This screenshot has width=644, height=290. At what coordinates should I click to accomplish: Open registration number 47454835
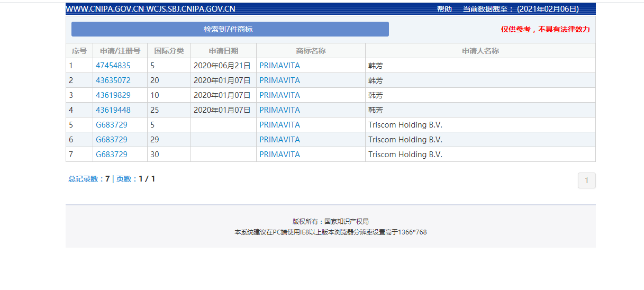click(x=113, y=66)
